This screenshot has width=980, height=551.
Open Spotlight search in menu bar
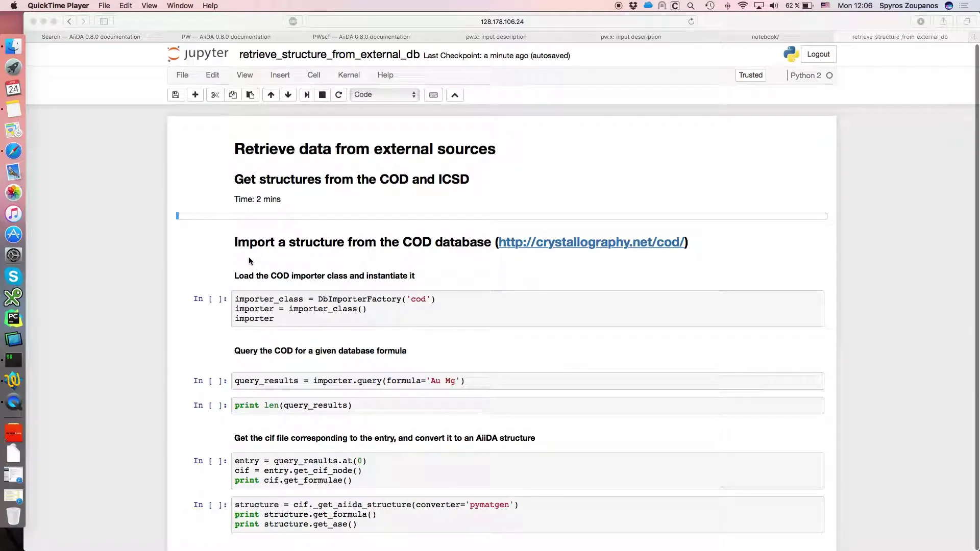click(x=691, y=6)
